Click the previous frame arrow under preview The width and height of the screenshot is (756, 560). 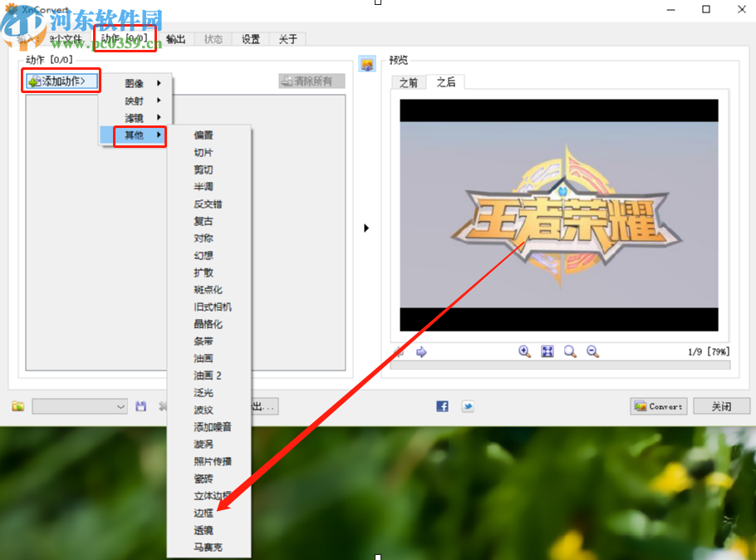coord(398,351)
